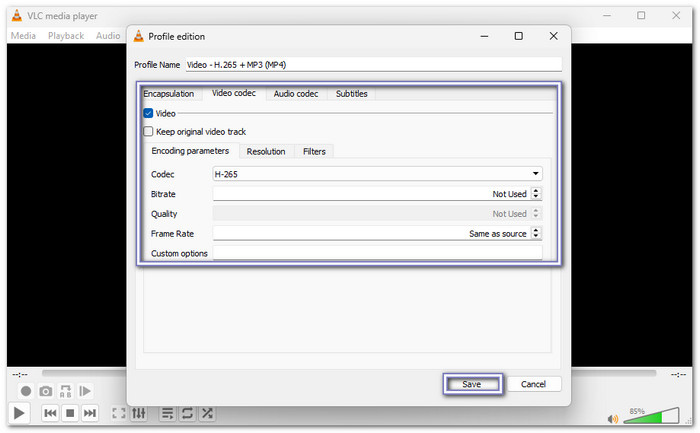The height and width of the screenshot is (433, 700).
Task: Open the Audio menu
Action: [x=108, y=36]
